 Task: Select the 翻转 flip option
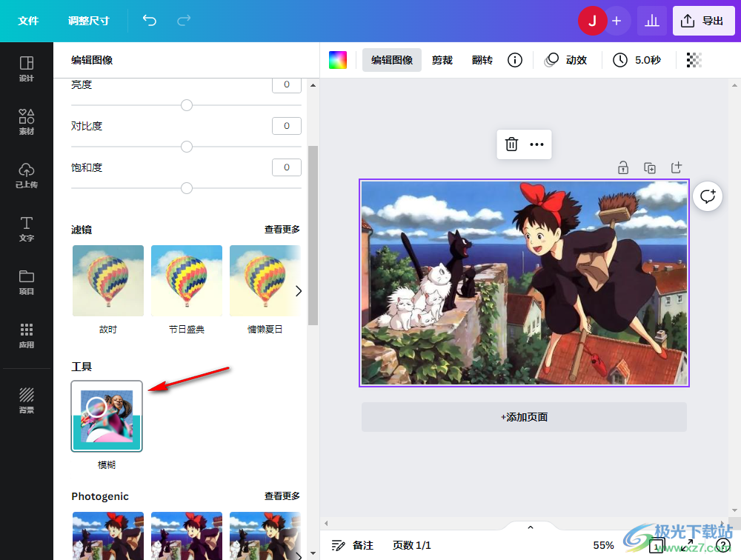(482, 60)
